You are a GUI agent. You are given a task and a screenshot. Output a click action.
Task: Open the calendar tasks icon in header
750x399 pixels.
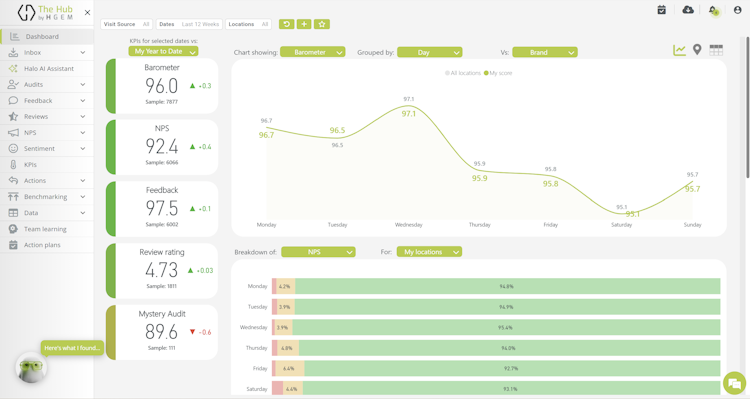pos(662,10)
